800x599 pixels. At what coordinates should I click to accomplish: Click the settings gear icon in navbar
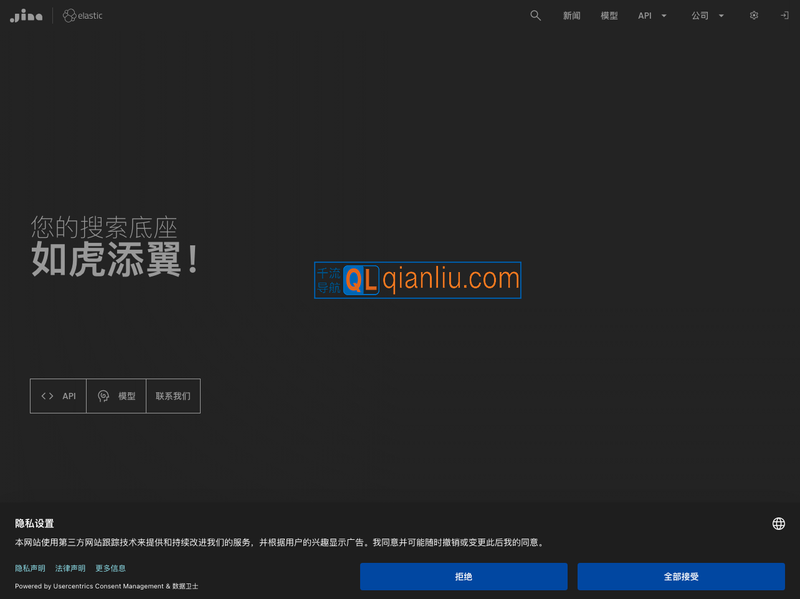[754, 15]
